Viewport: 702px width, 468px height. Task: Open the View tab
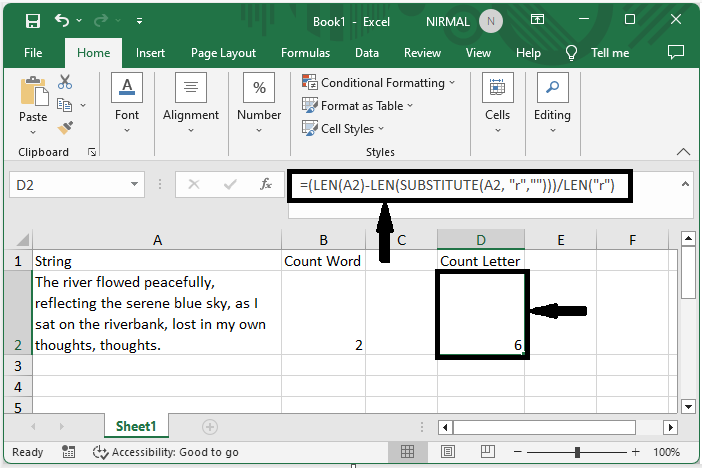(x=478, y=53)
